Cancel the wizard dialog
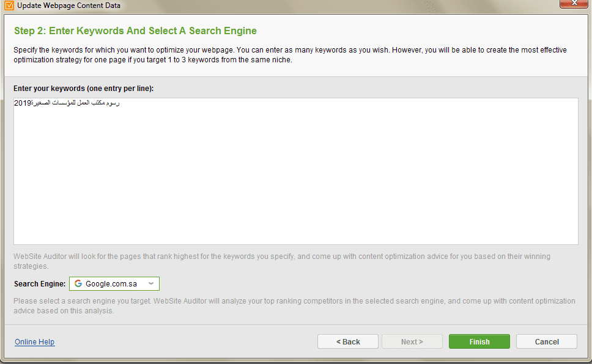Viewport: 592px width, 364px height. (x=546, y=341)
